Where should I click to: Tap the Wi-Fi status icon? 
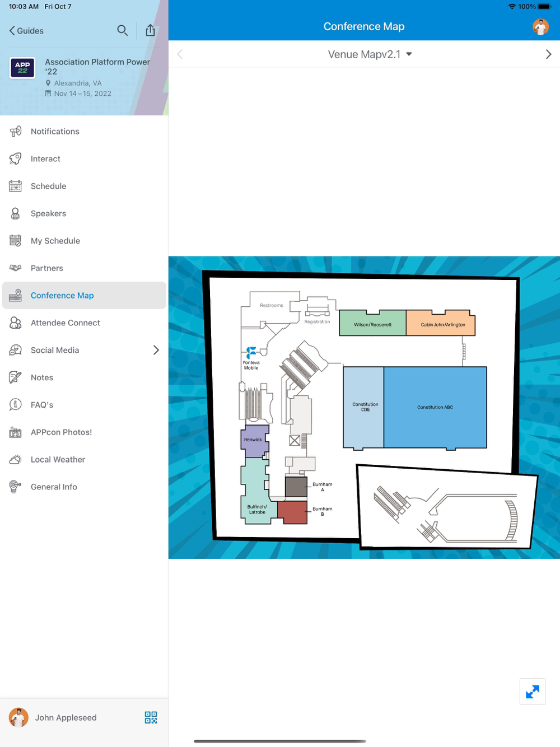point(512,7)
